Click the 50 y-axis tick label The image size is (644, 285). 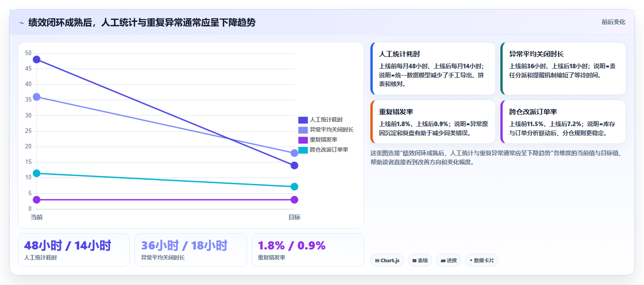[28, 53]
